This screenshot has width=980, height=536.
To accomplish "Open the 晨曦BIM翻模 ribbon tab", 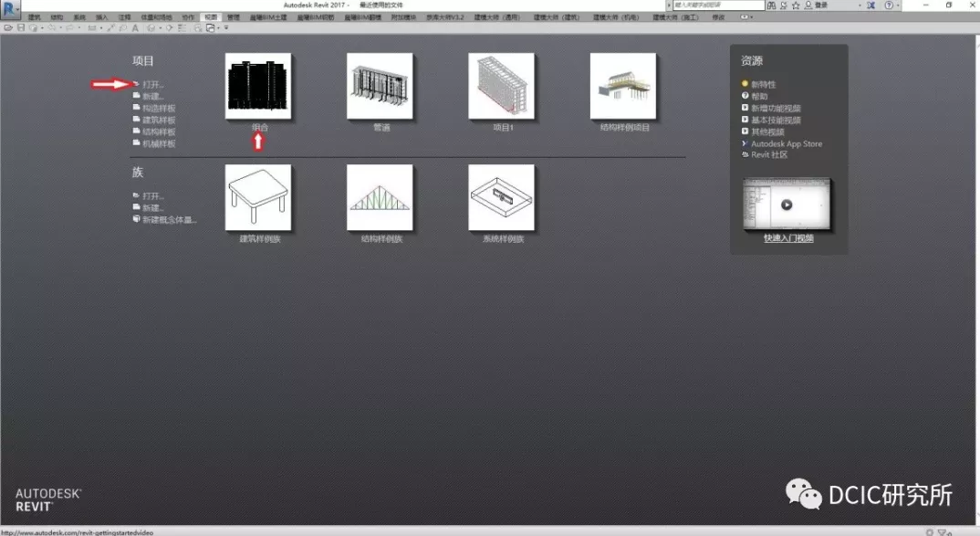I will [x=363, y=17].
